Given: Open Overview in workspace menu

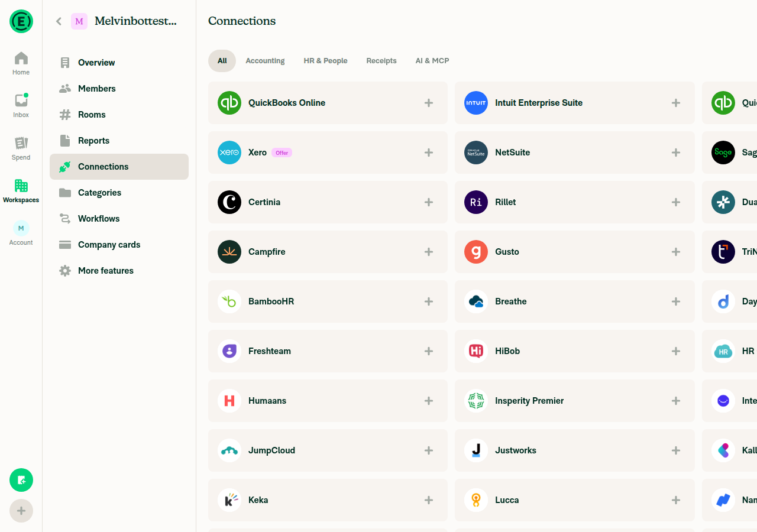Looking at the screenshot, I should tap(119, 63).
